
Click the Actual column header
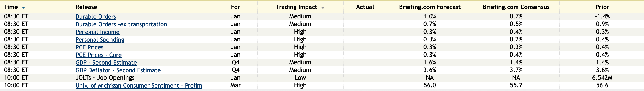tap(365, 7)
